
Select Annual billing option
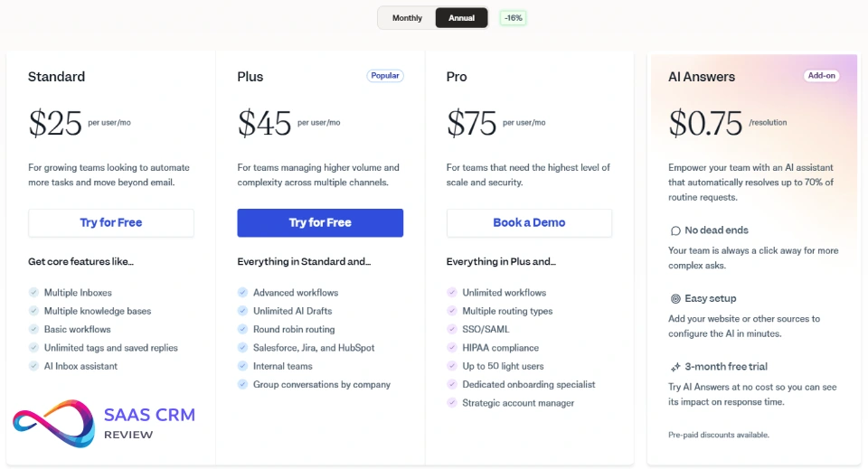click(461, 18)
